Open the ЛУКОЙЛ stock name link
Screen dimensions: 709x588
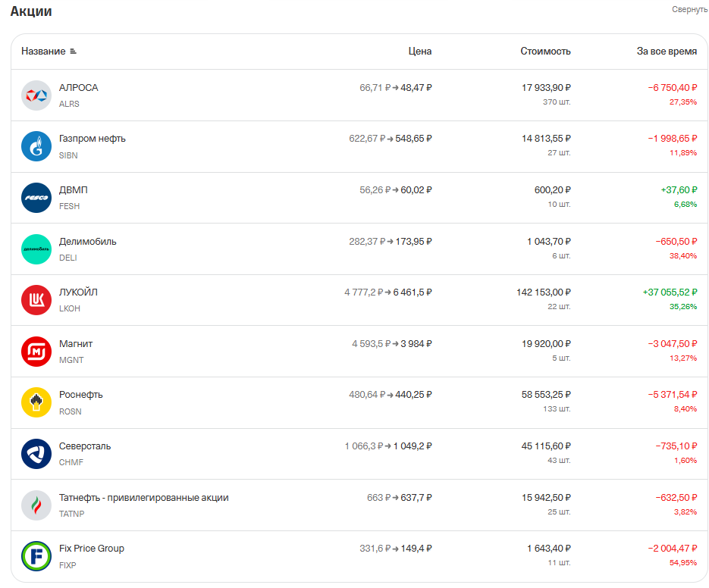78,292
